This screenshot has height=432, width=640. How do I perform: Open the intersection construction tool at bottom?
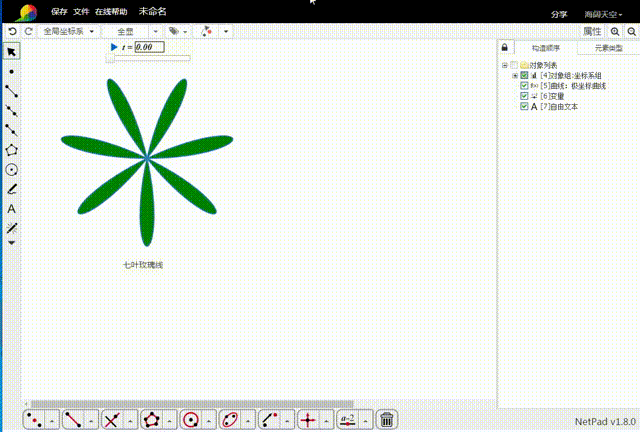point(111,419)
